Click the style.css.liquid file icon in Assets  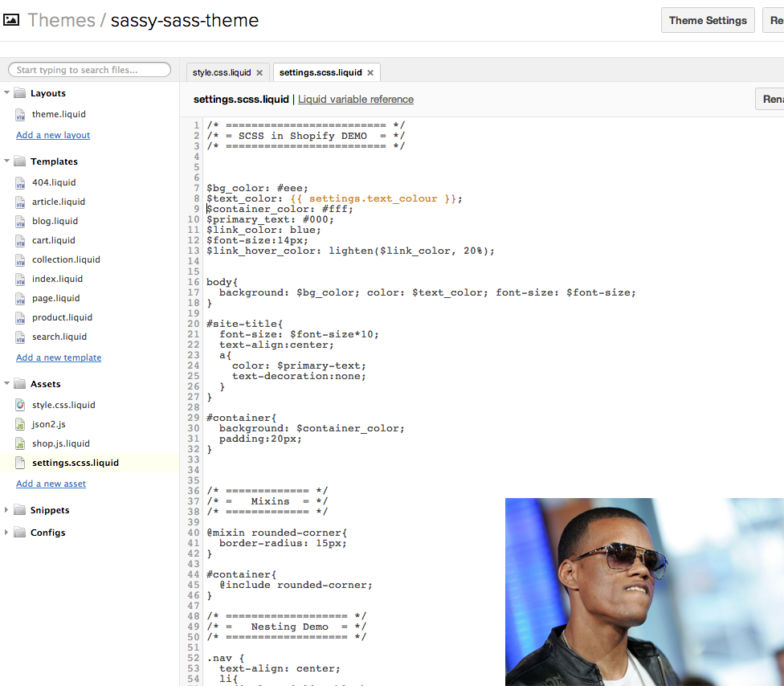[21, 405]
